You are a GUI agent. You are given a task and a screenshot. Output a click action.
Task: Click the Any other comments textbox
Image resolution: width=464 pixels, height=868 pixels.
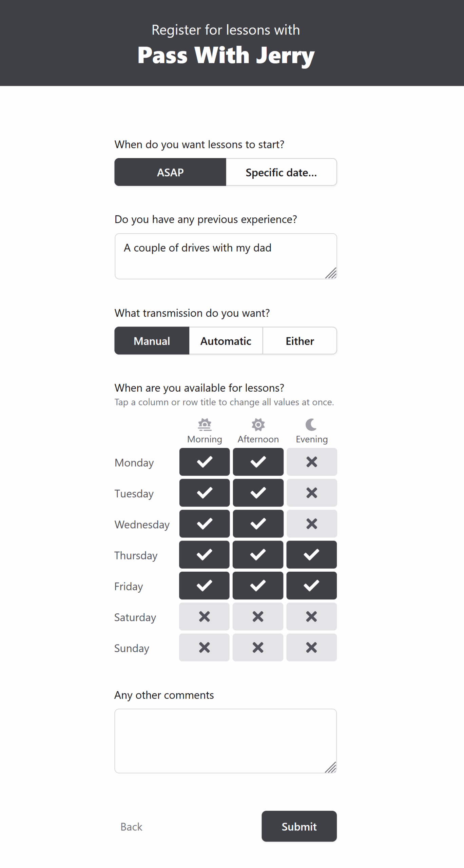tap(226, 741)
